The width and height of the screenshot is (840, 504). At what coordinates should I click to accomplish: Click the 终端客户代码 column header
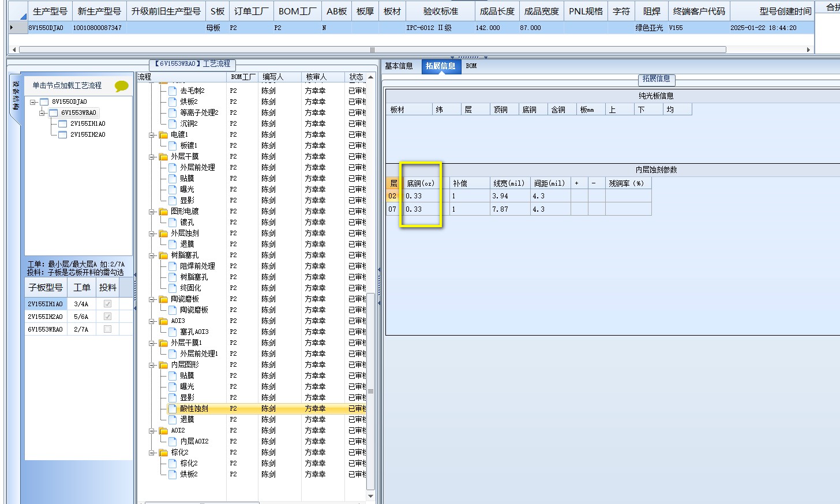click(699, 11)
